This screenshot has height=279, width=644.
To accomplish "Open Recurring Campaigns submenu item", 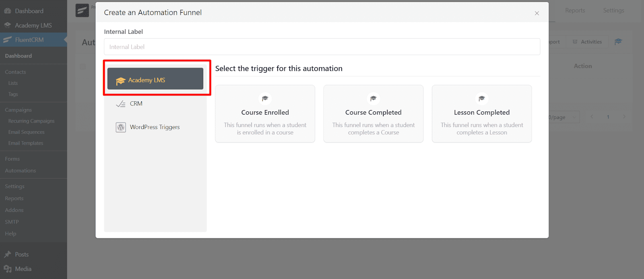I will (31, 121).
